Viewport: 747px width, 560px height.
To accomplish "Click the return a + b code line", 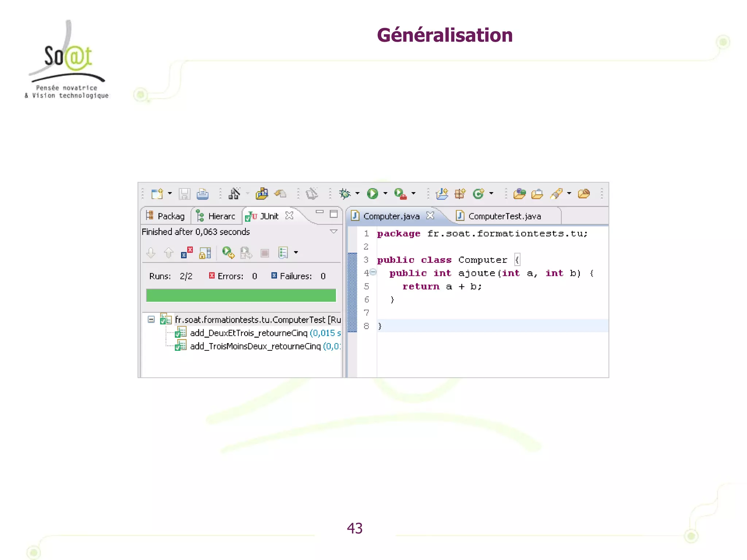I will (x=442, y=287).
